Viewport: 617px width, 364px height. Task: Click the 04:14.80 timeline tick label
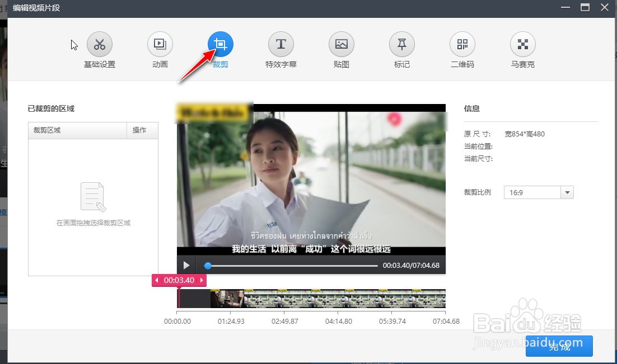339,321
